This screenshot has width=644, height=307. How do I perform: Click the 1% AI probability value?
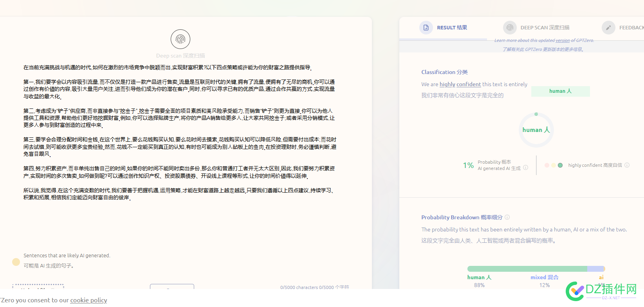468,165
